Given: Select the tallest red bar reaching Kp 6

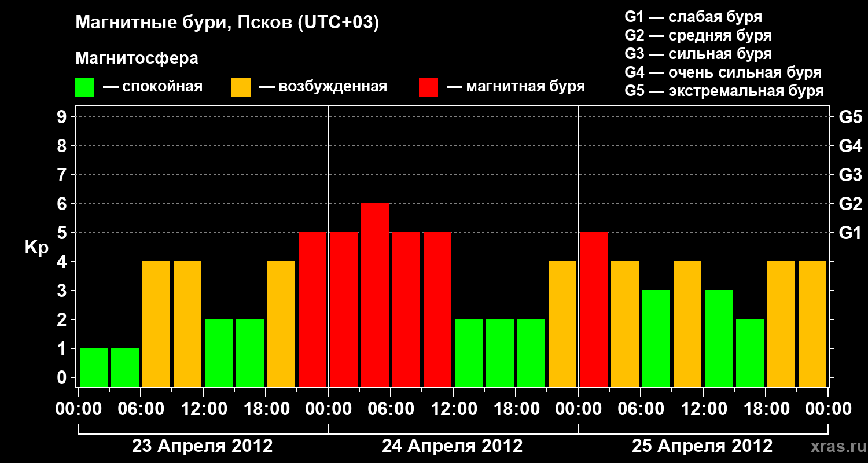Looking at the screenshot, I should tap(375, 295).
